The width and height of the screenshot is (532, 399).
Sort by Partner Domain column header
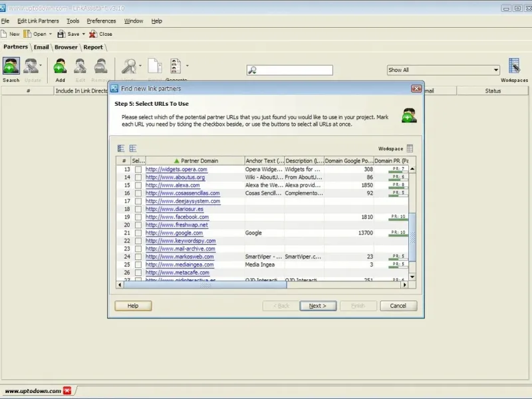[196, 161]
